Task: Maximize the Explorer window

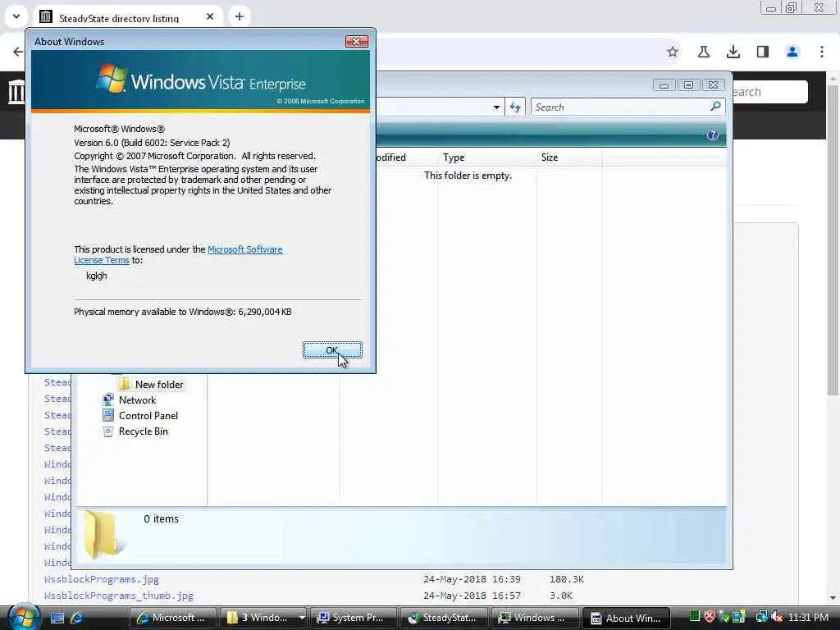Action: (x=688, y=85)
